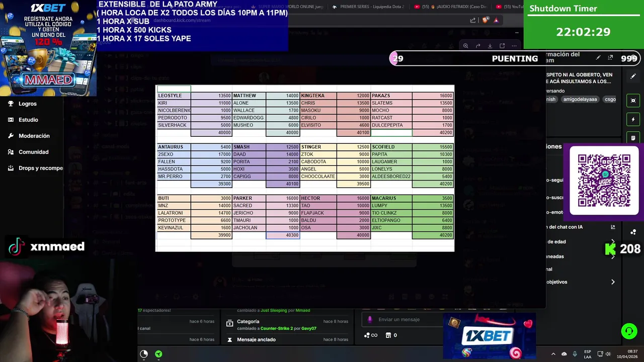Click the shop icon with 0 below chat
644x362 pixels.
pyautogui.click(x=388, y=335)
